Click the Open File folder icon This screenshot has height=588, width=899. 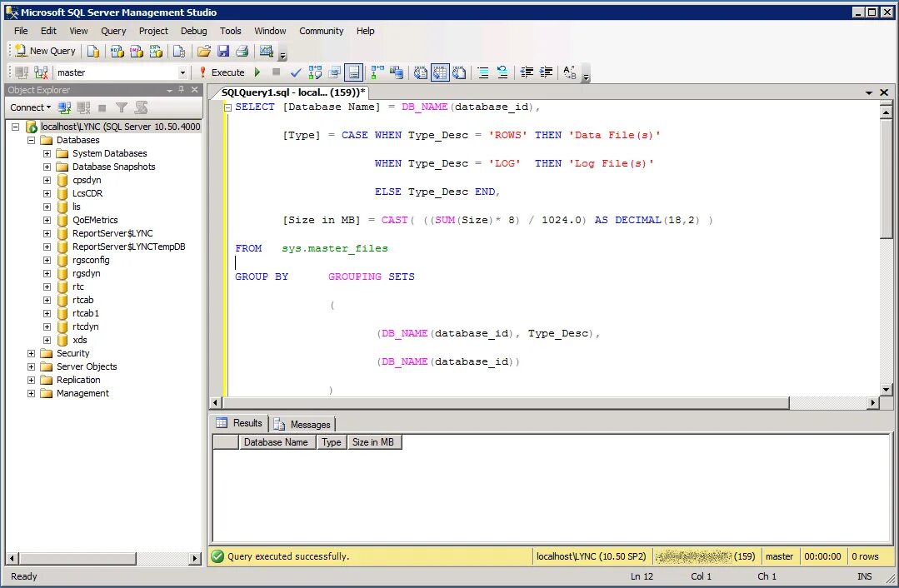click(x=203, y=51)
